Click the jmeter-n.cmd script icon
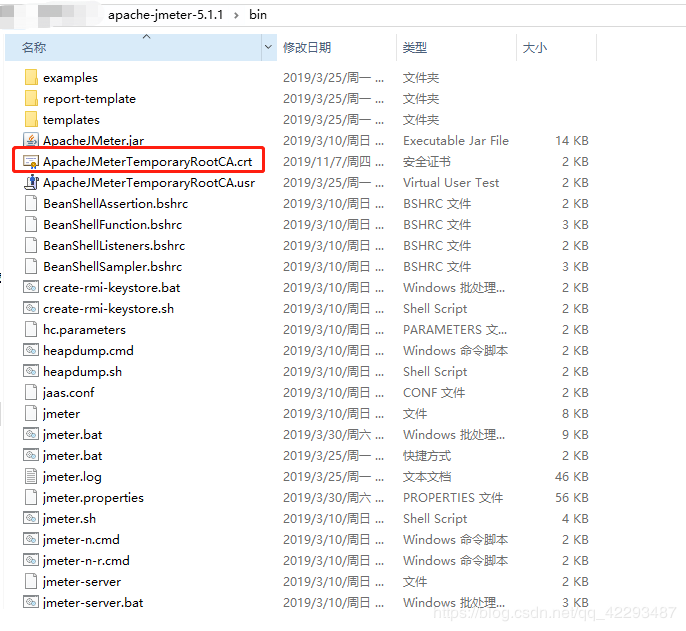686x631 pixels. [31, 540]
